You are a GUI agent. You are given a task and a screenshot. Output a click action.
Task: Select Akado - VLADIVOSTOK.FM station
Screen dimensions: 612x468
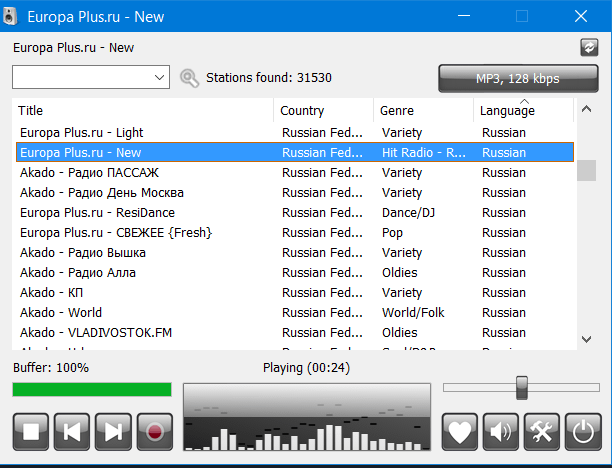pyautogui.click(x=97, y=332)
